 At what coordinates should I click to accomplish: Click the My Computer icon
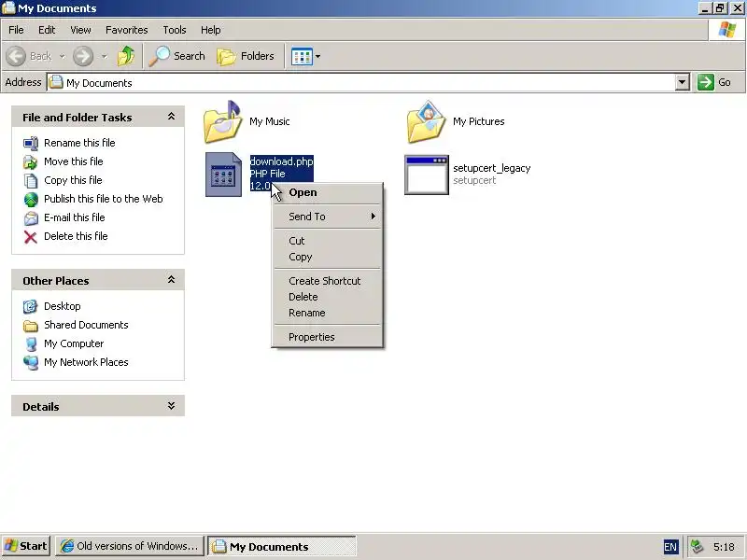coord(31,343)
